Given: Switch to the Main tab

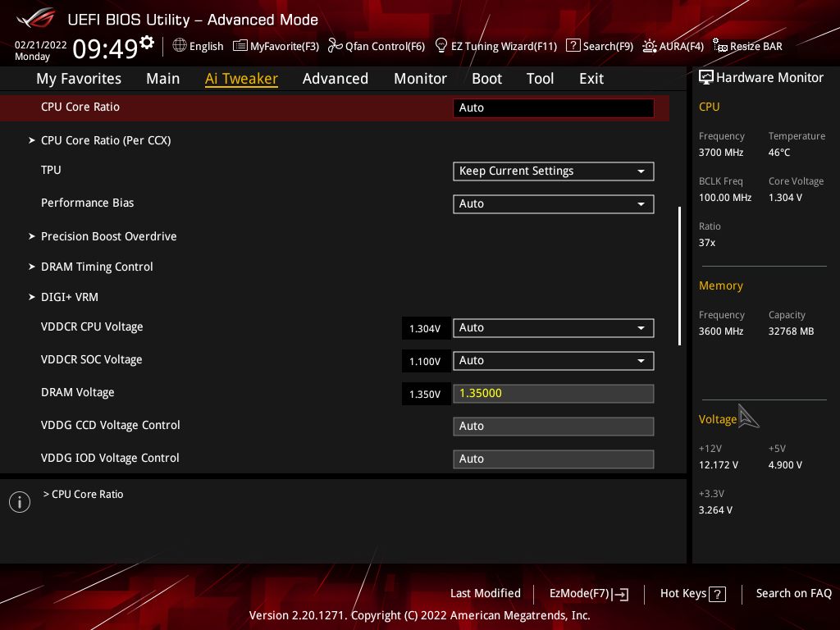Looking at the screenshot, I should click(x=163, y=79).
